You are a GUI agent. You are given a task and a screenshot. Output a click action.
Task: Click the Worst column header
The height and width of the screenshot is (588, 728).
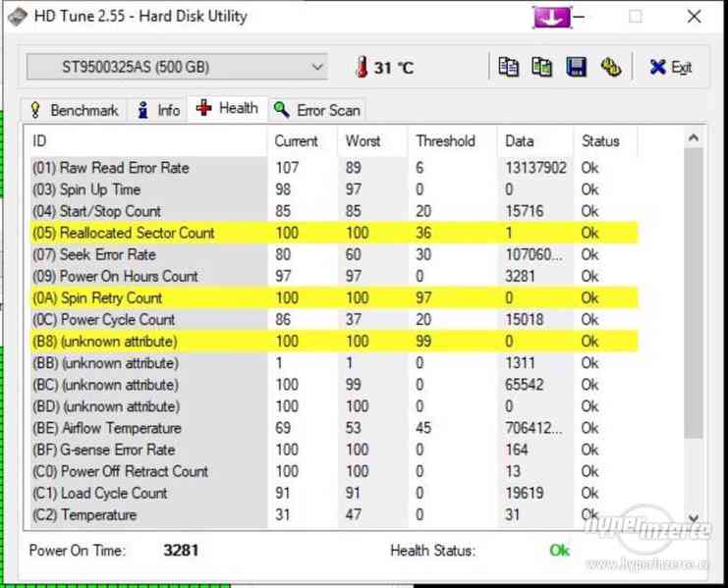click(372, 140)
